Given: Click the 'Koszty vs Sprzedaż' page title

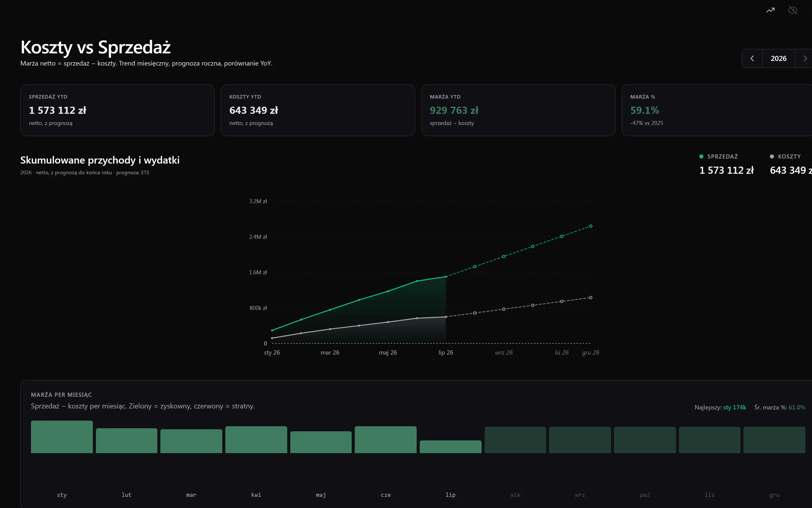Looking at the screenshot, I should 96,47.
